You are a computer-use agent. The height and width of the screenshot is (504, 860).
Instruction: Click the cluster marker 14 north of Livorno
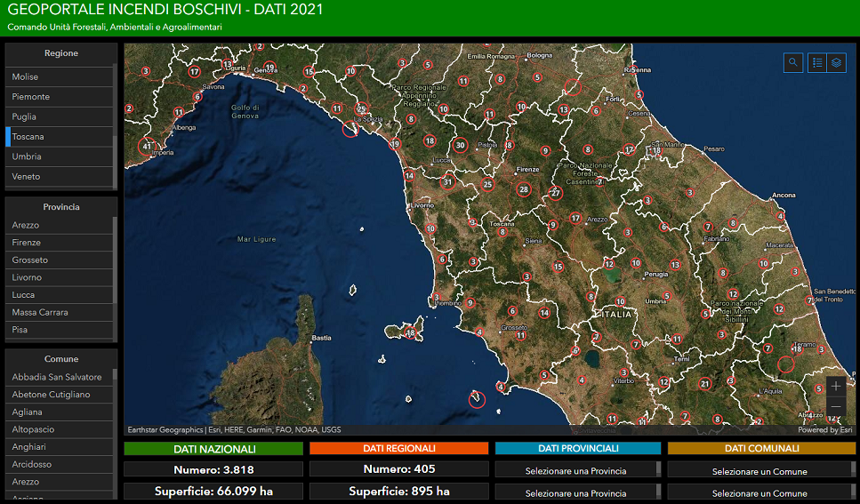pyautogui.click(x=409, y=176)
